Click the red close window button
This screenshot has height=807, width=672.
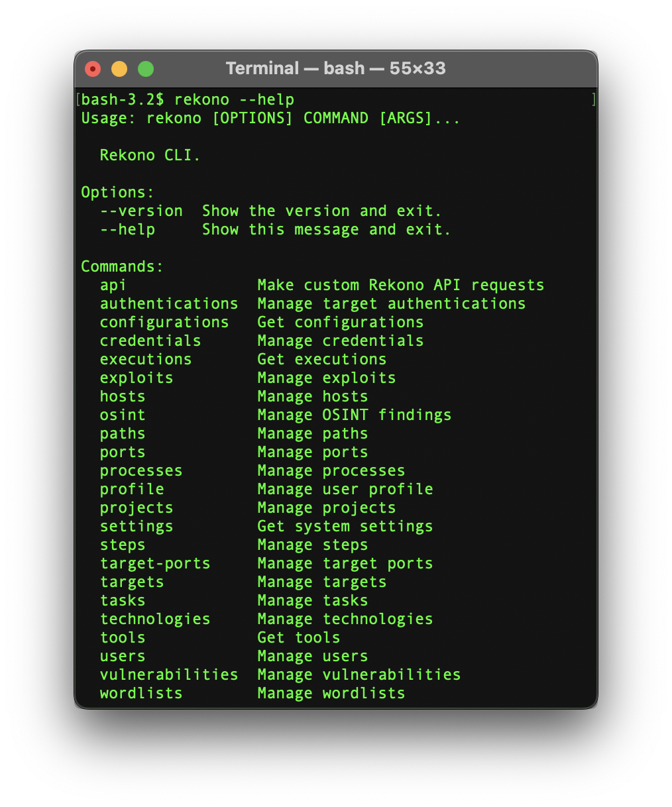(x=93, y=69)
